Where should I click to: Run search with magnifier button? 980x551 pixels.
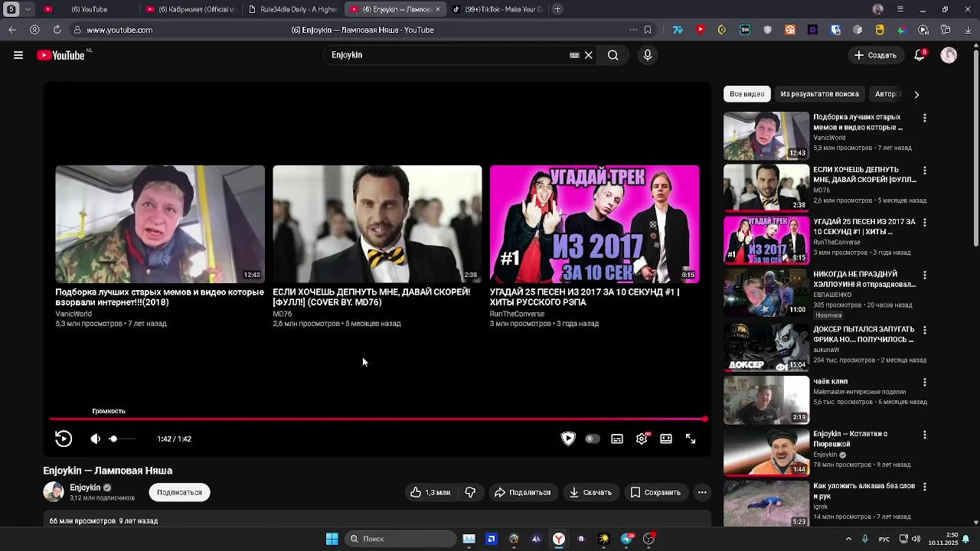[613, 55]
